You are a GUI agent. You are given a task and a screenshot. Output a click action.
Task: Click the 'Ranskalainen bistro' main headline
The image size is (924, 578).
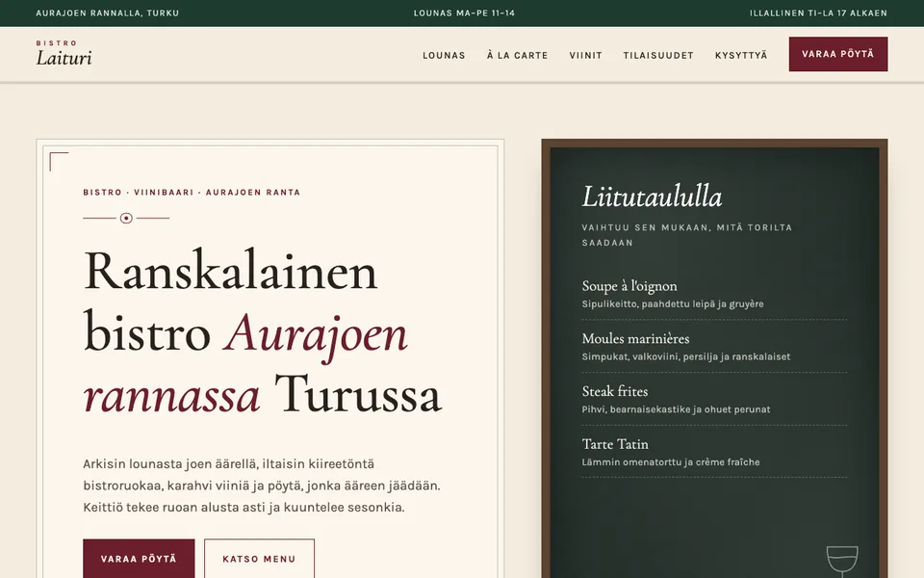262,332
